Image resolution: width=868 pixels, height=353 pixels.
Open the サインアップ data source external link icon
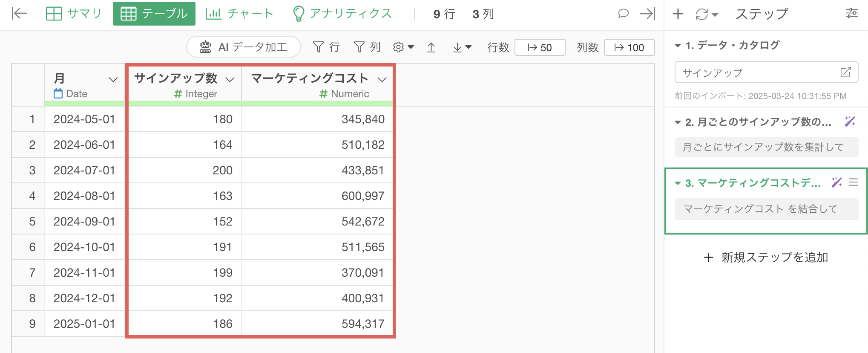pyautogui.click(x=845, y=72)
